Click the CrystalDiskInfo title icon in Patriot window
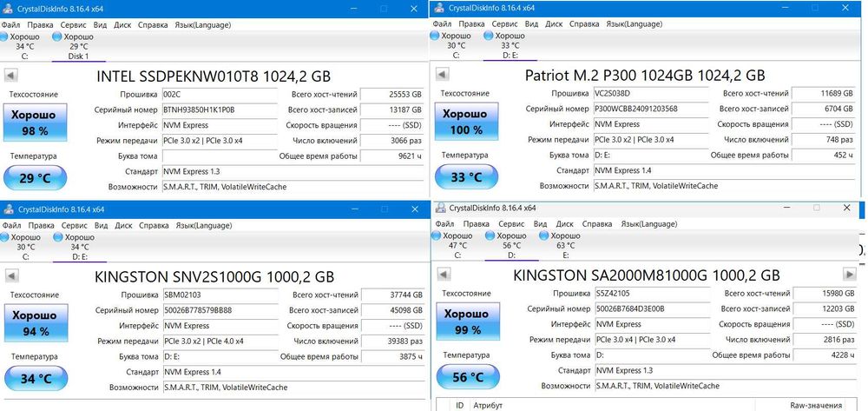Screen dimensions: 868x411 (x=439, y=8)
